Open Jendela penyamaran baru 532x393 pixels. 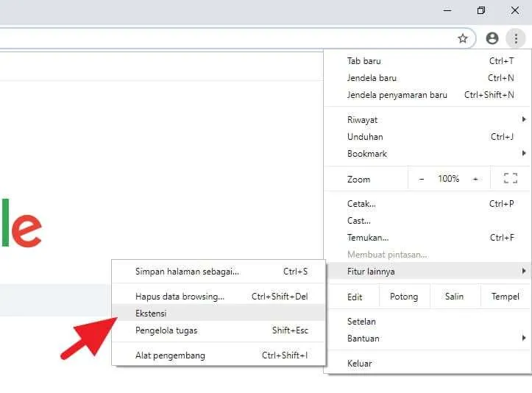tap(428, 95)
